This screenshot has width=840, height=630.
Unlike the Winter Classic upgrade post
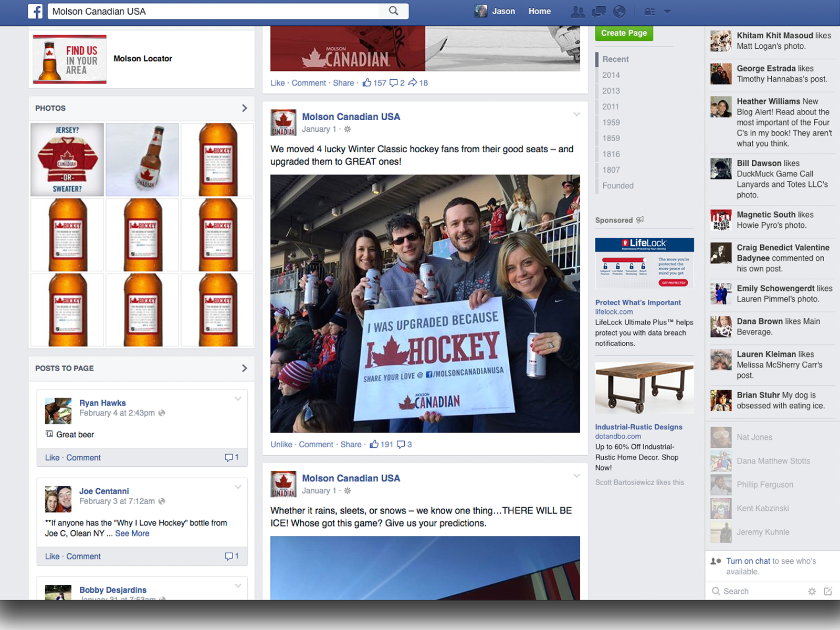tap(281, 444)
